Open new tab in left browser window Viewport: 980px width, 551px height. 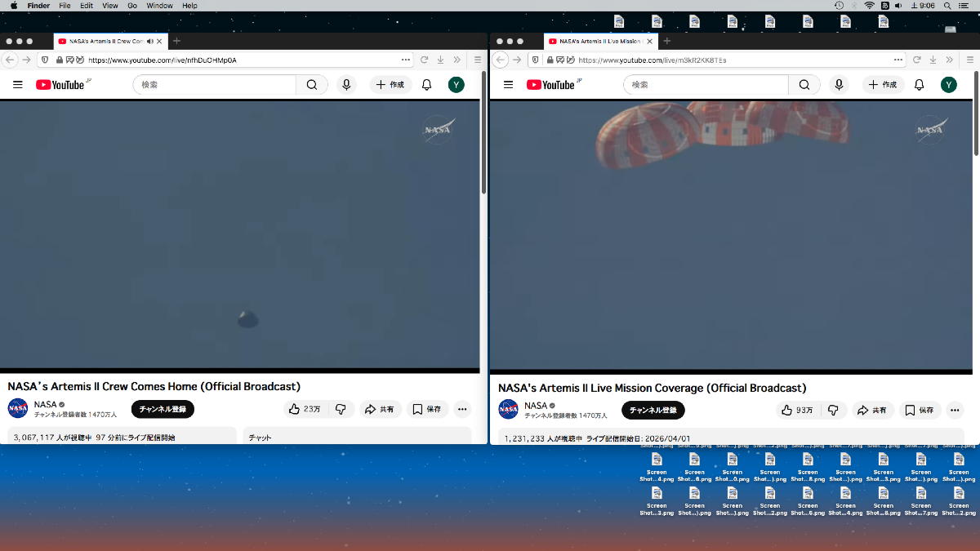point(176,41)
